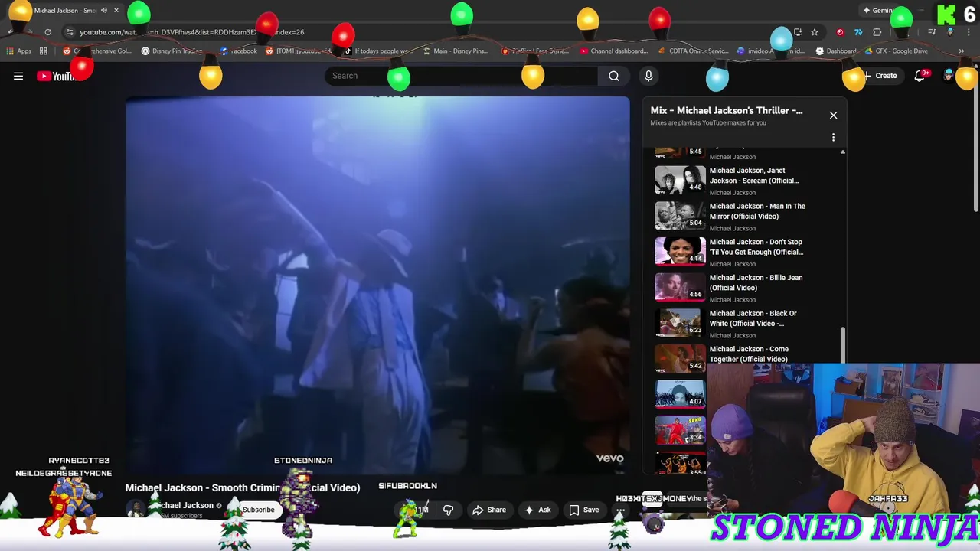This screenshot has width=980, height=551.
Task: Click the playlist thumbnail showing 4:07
Action: pos(680,395)
